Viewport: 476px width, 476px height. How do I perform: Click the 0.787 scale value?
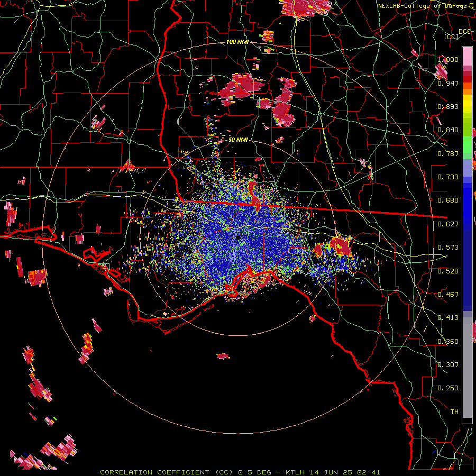pos(448,153)
